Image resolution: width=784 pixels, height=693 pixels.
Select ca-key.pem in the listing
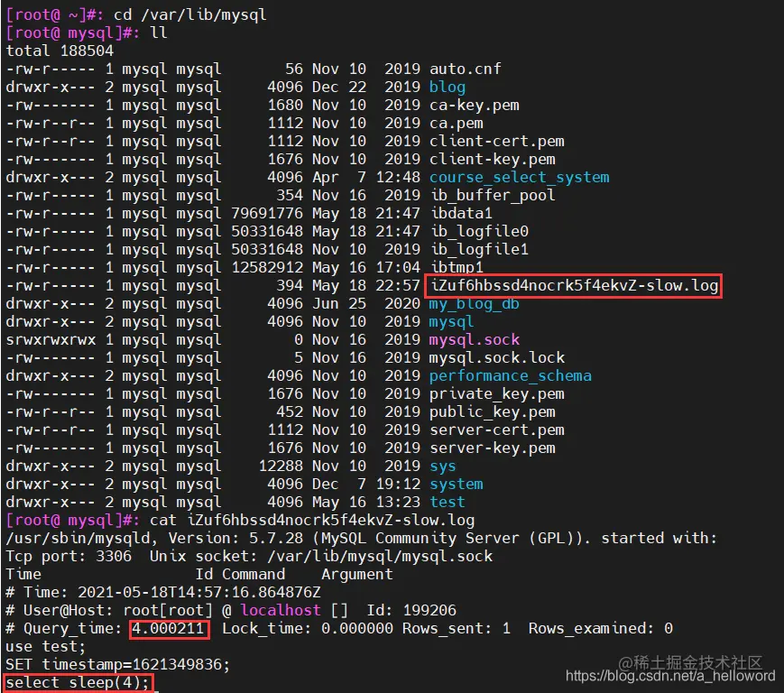coord(474,105)
